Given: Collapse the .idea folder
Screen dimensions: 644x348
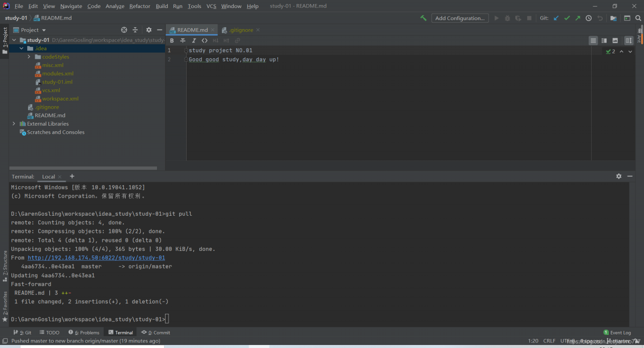Looking at the screenshot, I should tap(21, 48).
